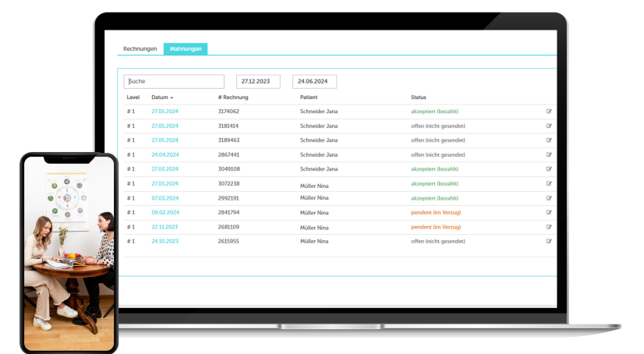Click the date link 09.02.2024
Viewport: 644px width, 354px height.
[x=165, y=212]
